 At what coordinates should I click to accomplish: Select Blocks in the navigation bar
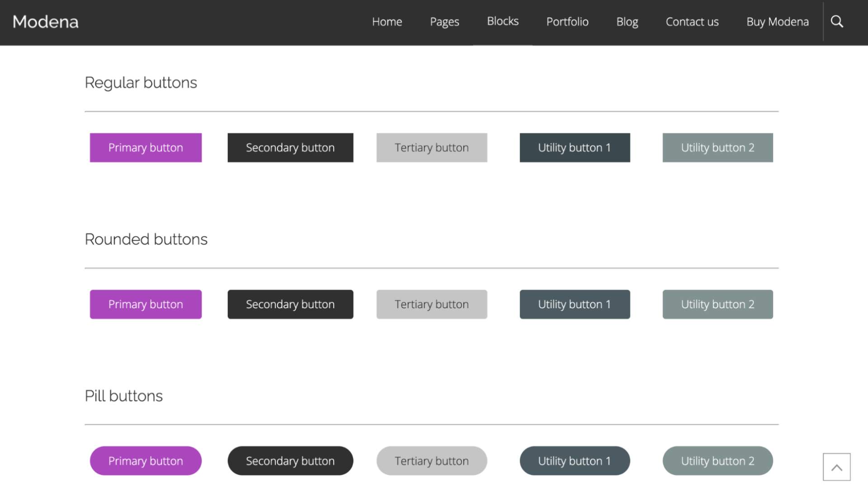click(x=503, y=21)
